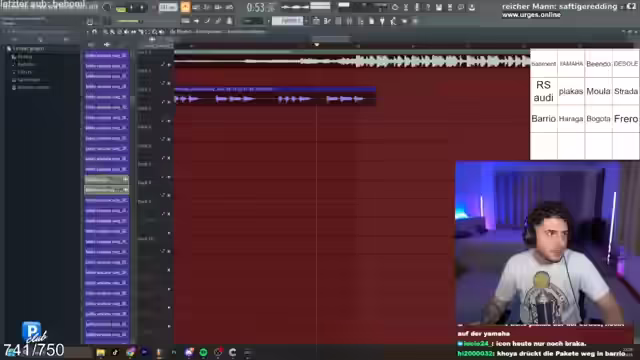Toggle the magnet snap icon in playlist toolbar
Viewport: 640px width, 360px height.
[x=95, y=32]
